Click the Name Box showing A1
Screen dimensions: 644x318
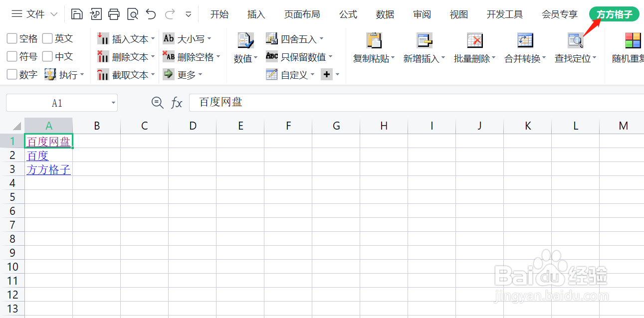tap(57, 103)
